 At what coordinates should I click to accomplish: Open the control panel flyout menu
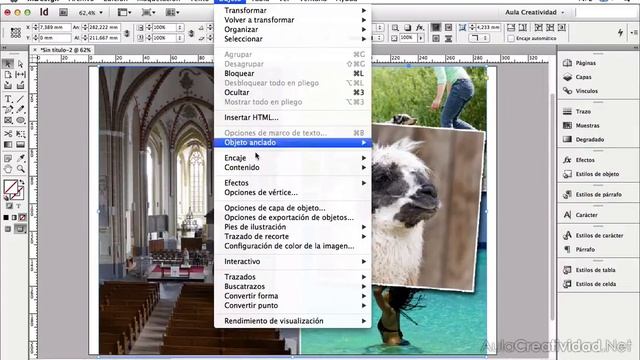coord(634,32)
